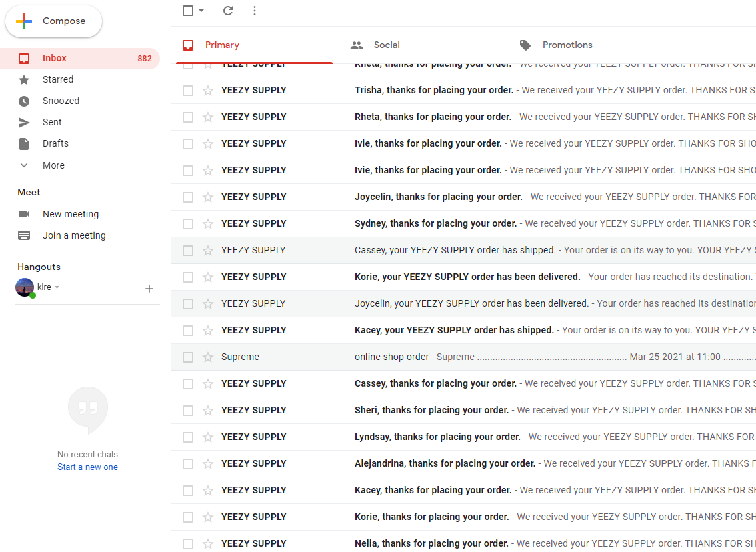Start a New meeting
756x552 pixels.
[71, 214]
